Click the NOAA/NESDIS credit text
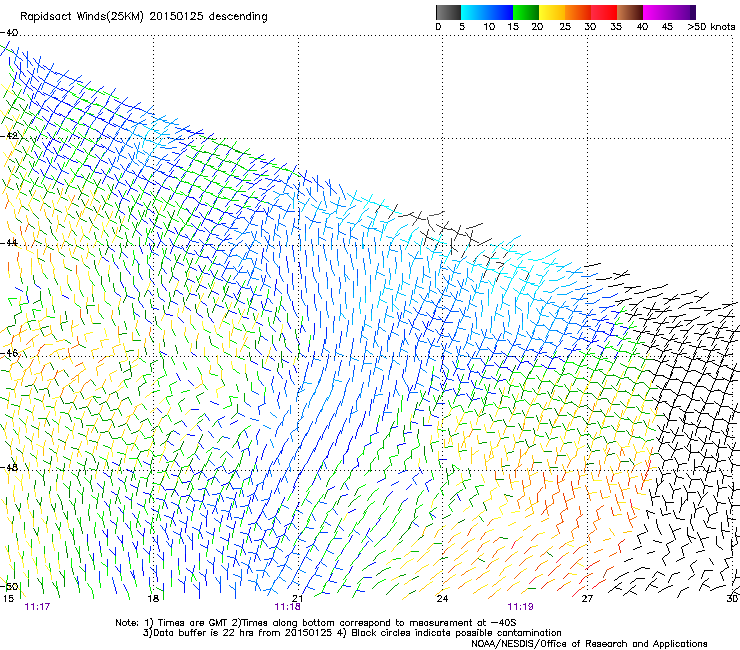This screenshot has height=650, width=740. point(589,644)
